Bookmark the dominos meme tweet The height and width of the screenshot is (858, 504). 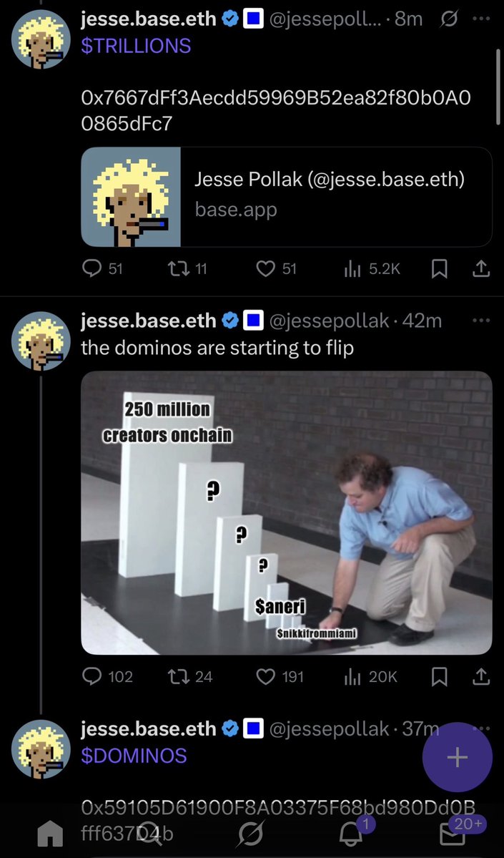439,676
